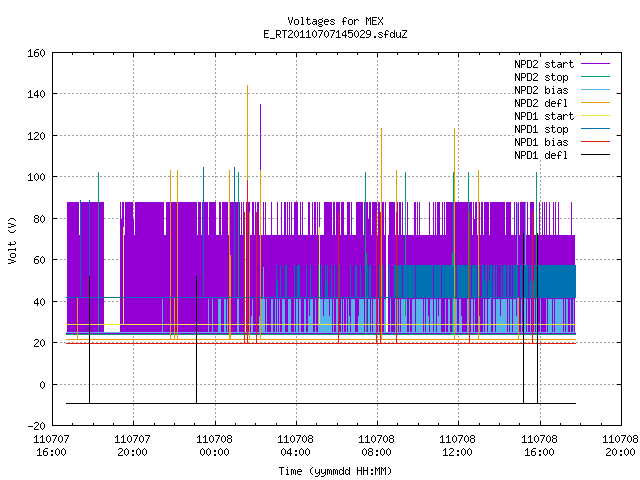Image resolution: width=640 pixels, height=480 pixels.
Task: Click the x-axis label 110708 08:00
Action: tap(377, 446)
